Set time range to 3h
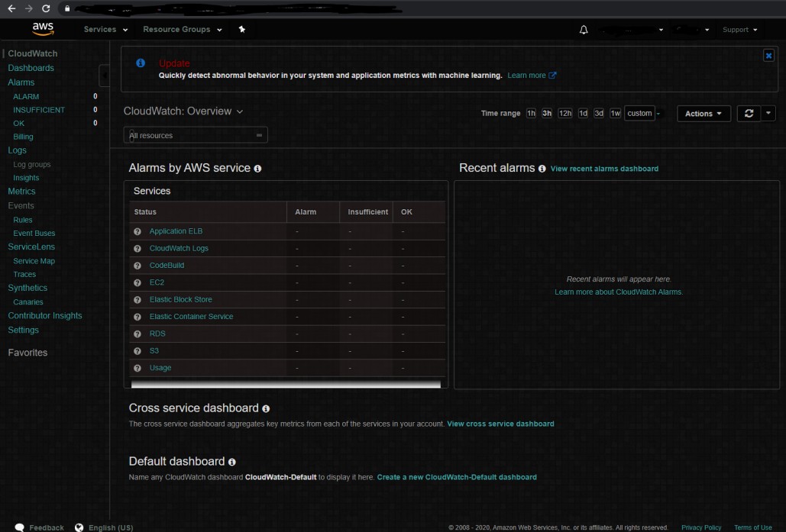The width and height of the screenshot is (786, 532). 547,113
